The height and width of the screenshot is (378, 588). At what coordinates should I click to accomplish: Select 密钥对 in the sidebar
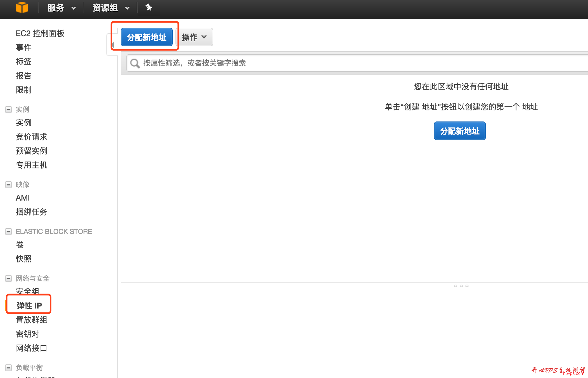tap(27, 334)
